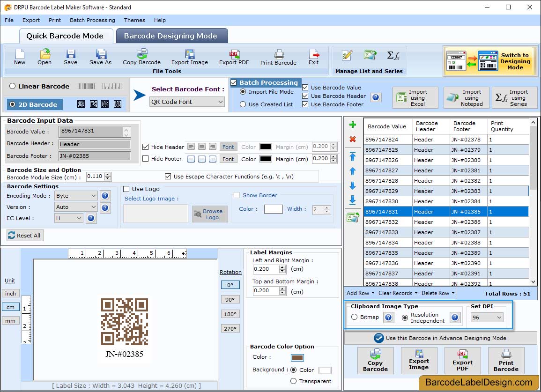This screenshot has width=541, height=392.
Task: Click Copy Barcode in the File Tools toolbar
Action: (x=142, y=57)
